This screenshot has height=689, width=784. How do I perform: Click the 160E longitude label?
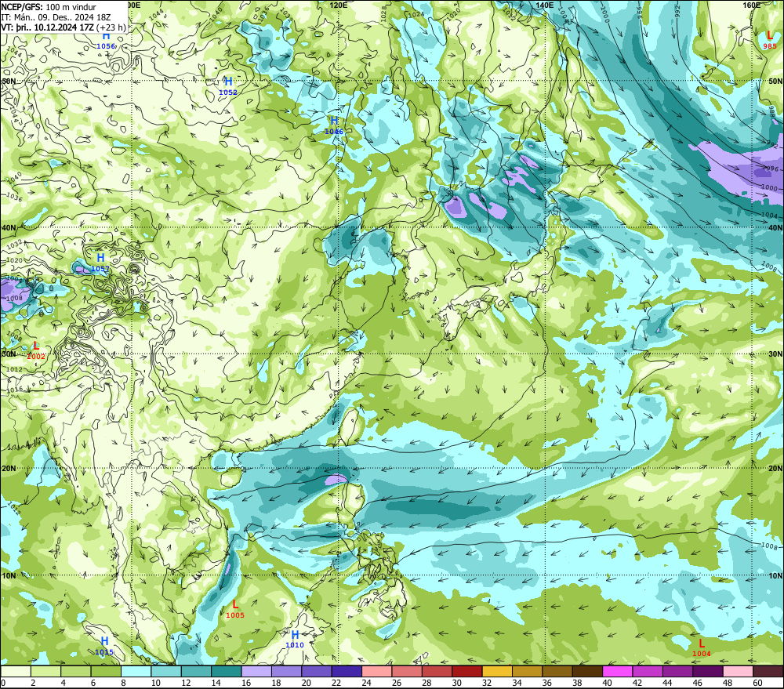(752, 5)
